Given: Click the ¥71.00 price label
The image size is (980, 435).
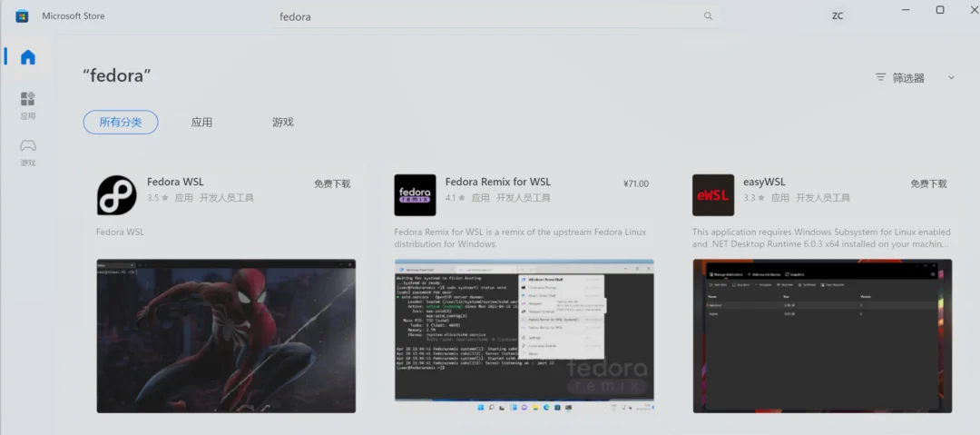Looking at the screenshot, I should 636,184.
